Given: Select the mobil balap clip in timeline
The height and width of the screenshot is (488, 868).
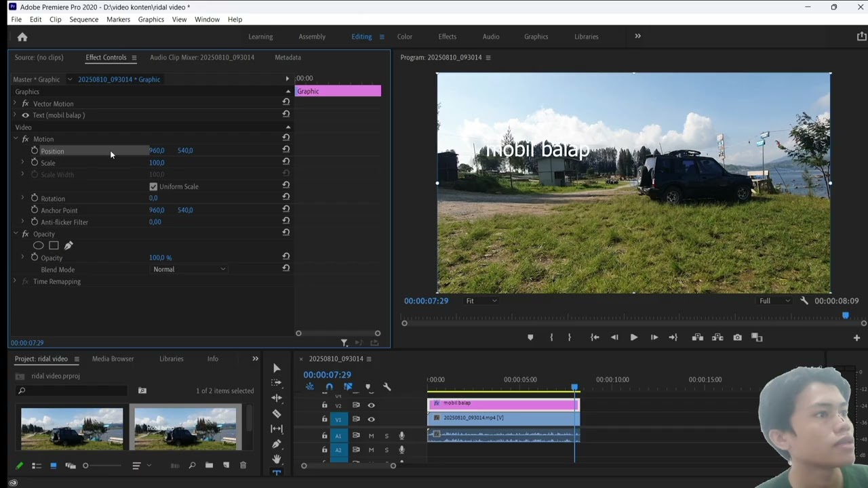Looking at the screenshot, I should click(x=503, y=404).
